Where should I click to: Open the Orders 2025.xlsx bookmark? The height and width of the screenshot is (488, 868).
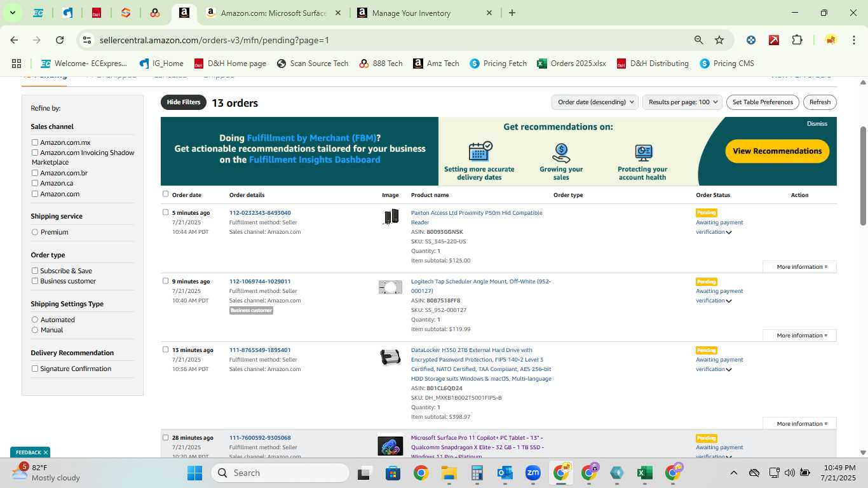click(571, 64)
